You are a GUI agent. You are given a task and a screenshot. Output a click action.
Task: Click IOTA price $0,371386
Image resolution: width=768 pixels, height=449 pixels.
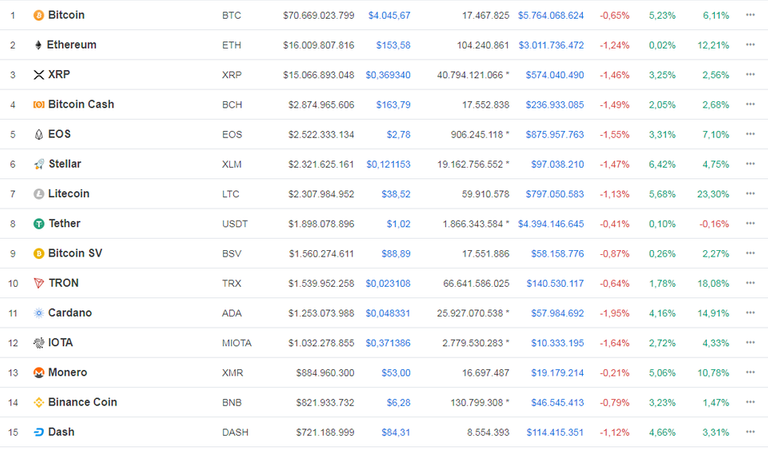point(388,343)
